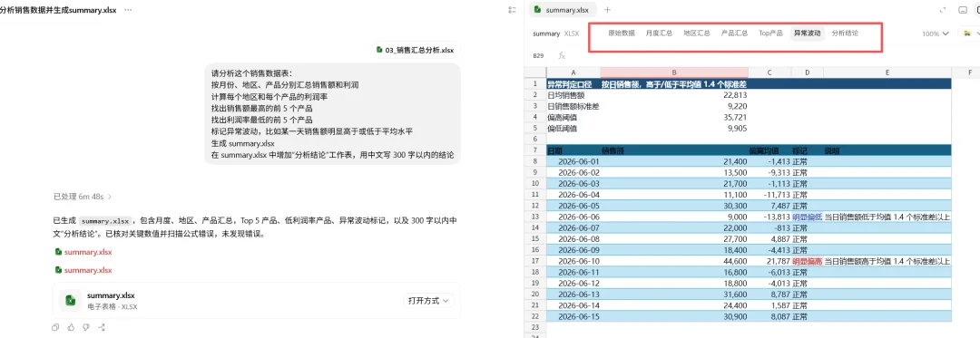Click the 异常判定口径 header cell

(573, 83)
